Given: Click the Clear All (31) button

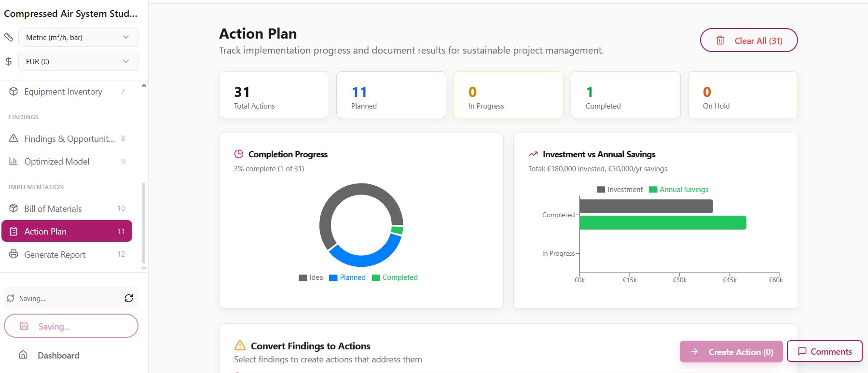Looking at the screenshot, I should pyautogui.click(x=749, y=40).
